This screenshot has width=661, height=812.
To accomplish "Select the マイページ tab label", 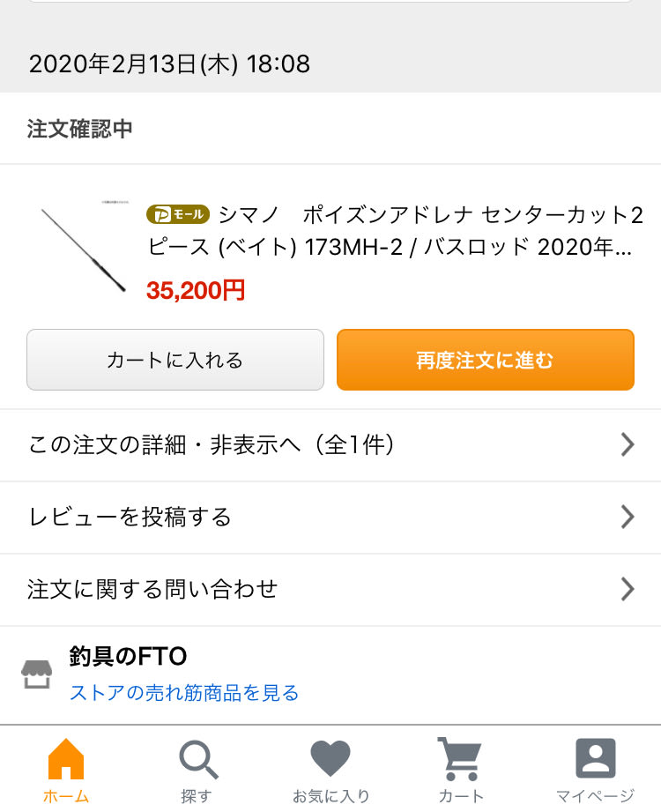I will point(595,796).
